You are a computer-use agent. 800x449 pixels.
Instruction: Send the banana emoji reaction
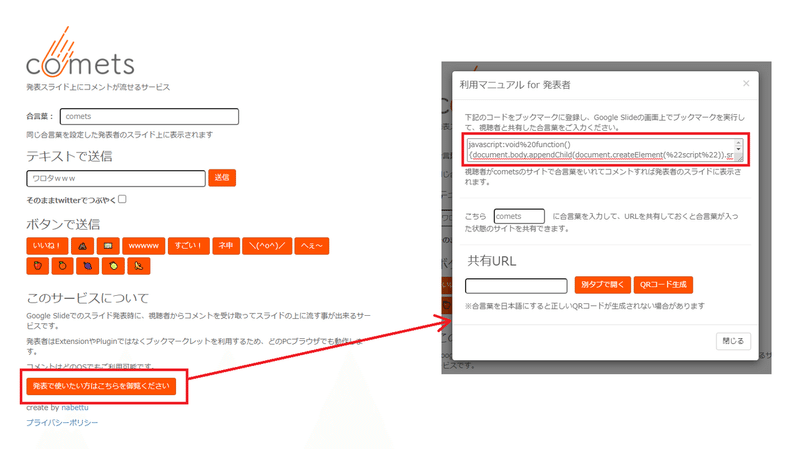139,266
